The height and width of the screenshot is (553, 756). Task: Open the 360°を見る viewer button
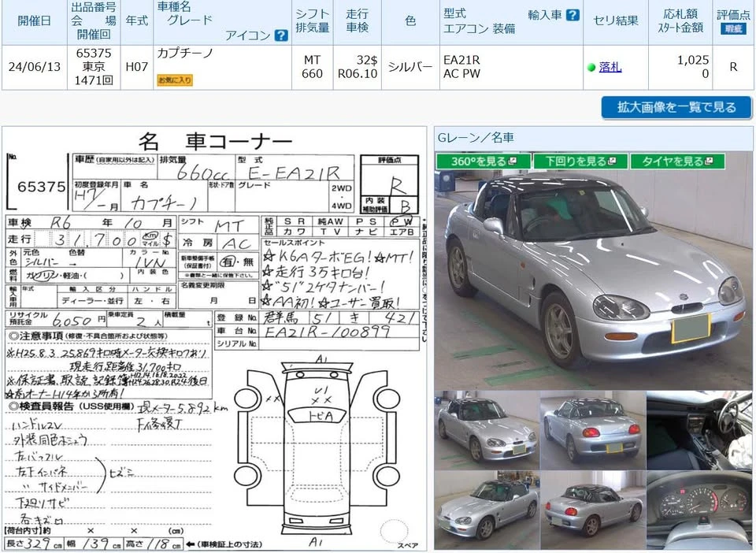(483, 161)
